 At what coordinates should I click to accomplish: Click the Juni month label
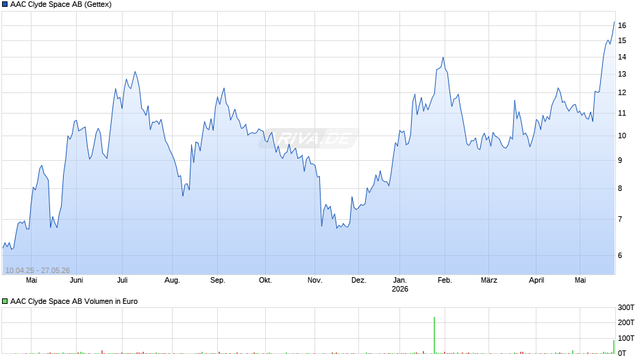(x=77, y=281)
